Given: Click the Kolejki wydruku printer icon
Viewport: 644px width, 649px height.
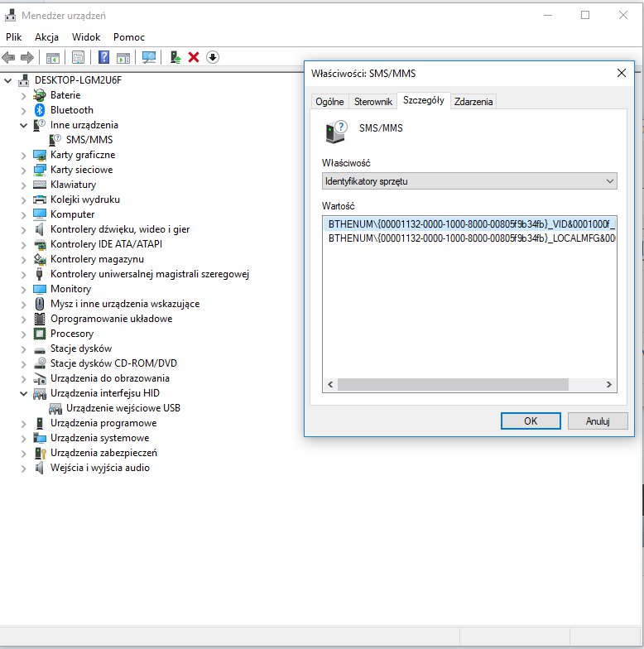Looking at the screenshot, I should click(40, 200).
